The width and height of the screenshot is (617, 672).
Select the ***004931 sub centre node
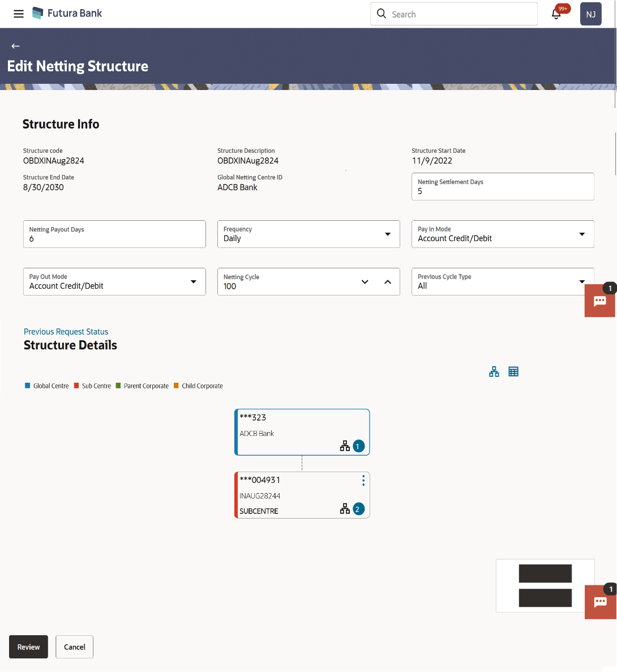tap(302, 495)
